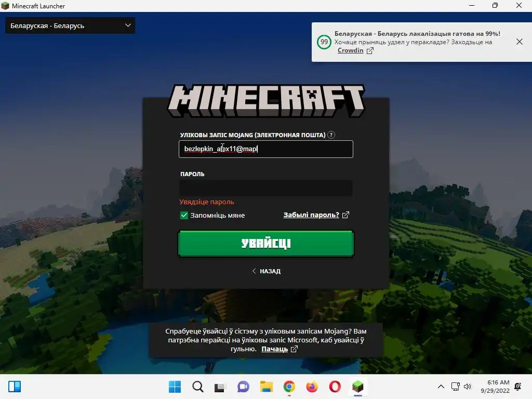
Task: Restore down the Minecraft Launcher window
Action: 495,5
